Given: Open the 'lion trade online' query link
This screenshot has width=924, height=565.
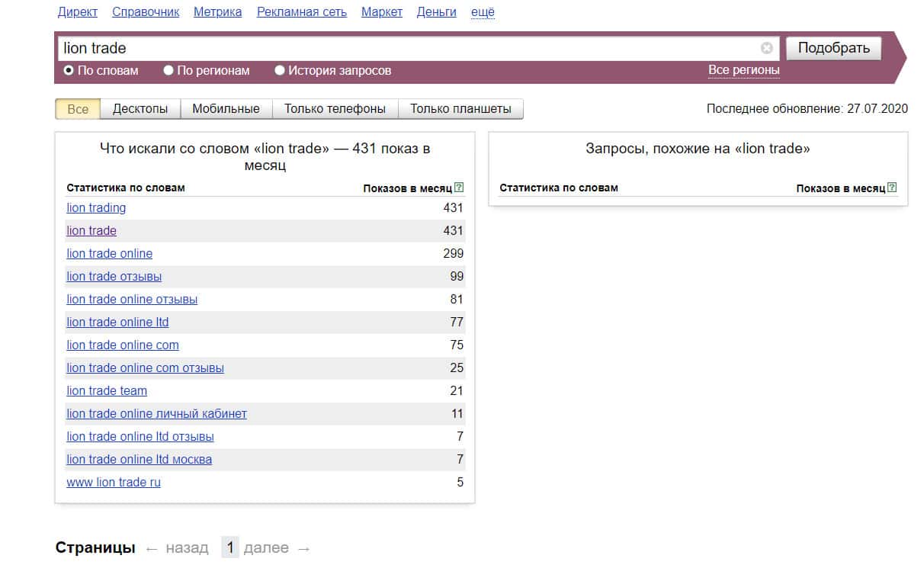Looking at the screenshot, I should (109, 253).
